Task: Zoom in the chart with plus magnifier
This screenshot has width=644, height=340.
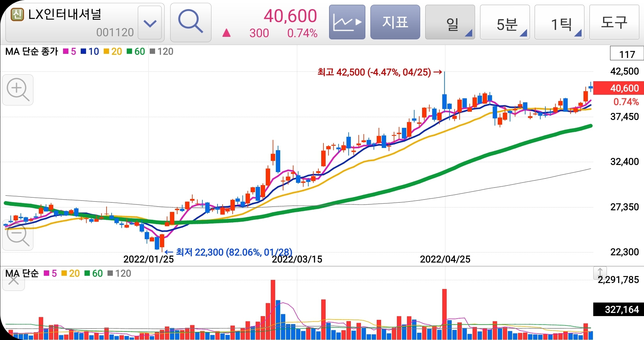Action: (x=18, y=90)
